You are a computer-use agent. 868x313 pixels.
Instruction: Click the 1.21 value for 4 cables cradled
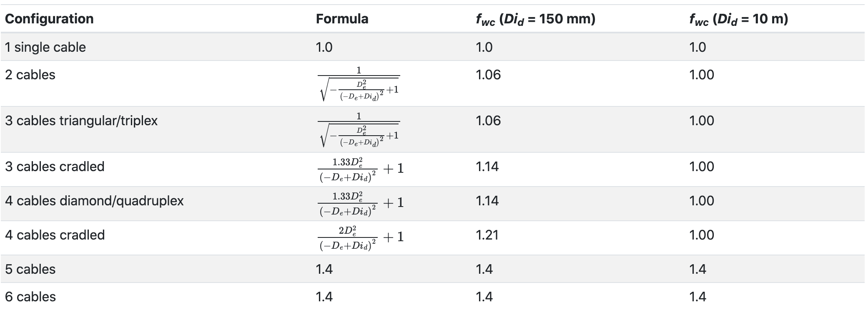[487, 235]
